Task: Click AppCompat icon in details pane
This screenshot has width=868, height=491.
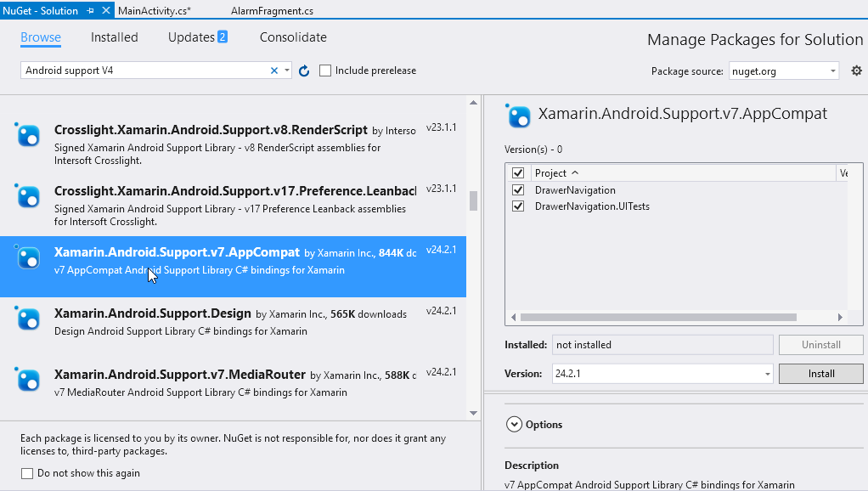Action: coord(518,116)
